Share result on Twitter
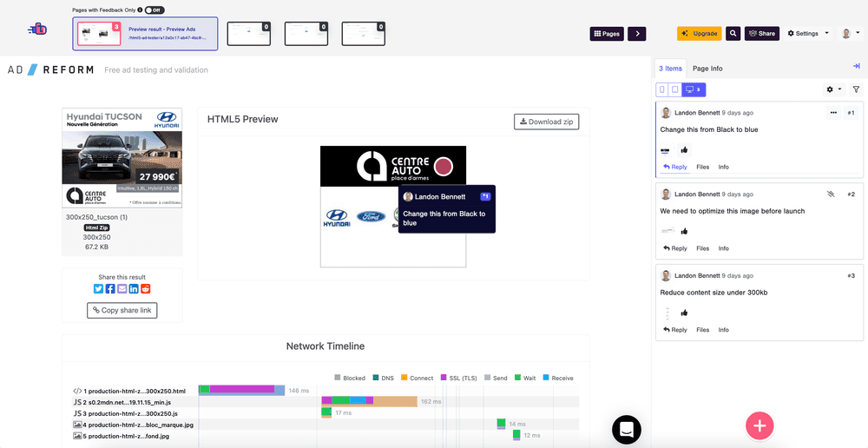Screen dimensions: 868x448 coord(99,288)
